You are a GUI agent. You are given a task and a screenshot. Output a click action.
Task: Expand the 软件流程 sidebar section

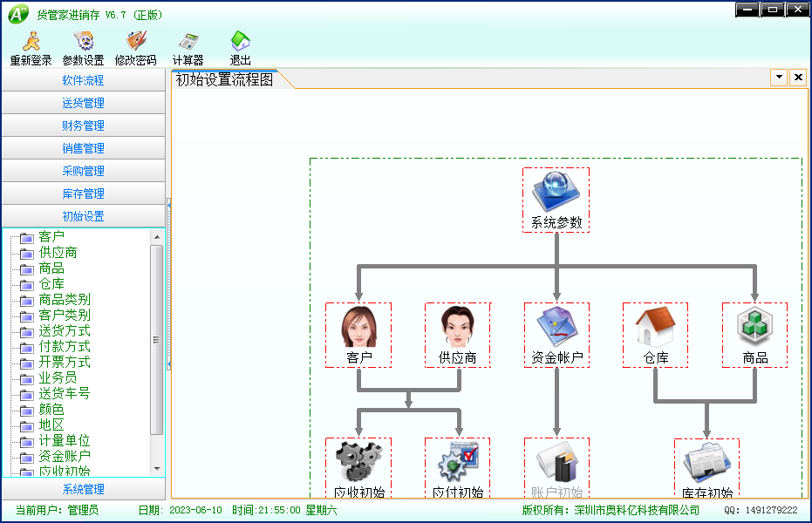(x=84, y=80)
